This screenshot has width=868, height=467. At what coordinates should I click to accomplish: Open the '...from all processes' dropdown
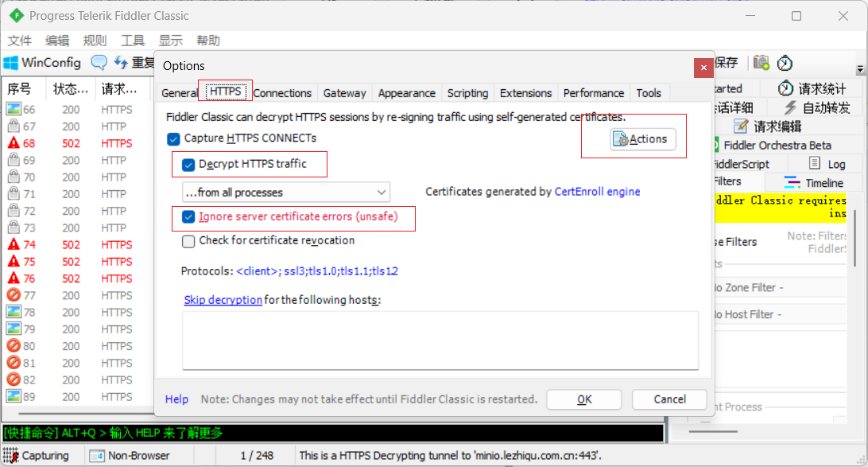(x=285, y=193)
